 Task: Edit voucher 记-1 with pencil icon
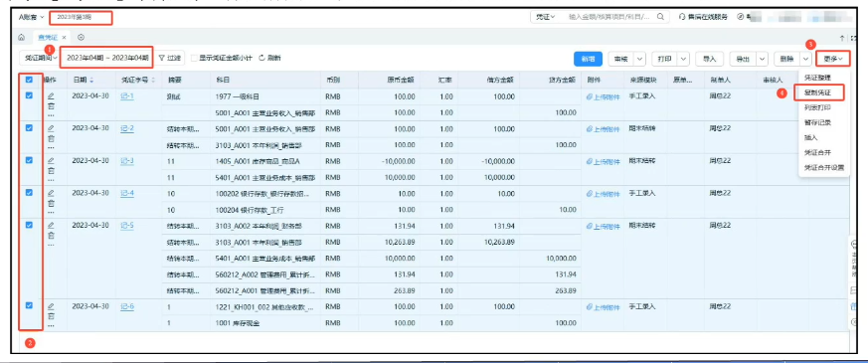51,95
